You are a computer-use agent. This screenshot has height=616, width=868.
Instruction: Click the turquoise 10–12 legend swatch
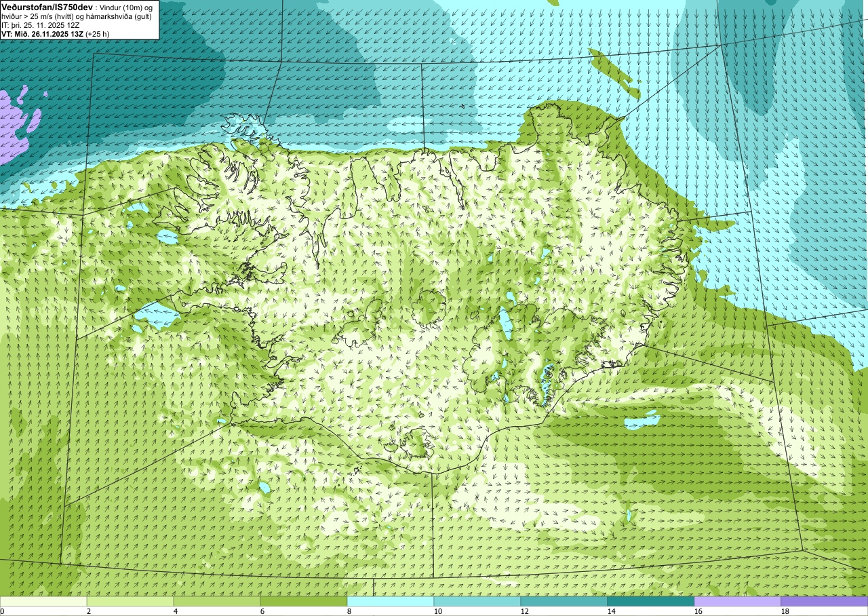[x=477, y=601]
